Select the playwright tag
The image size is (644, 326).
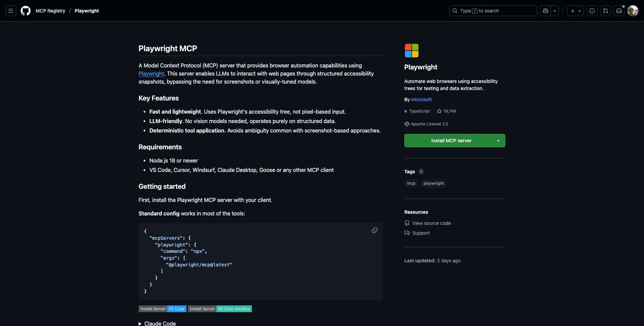[x=434, y=183]
